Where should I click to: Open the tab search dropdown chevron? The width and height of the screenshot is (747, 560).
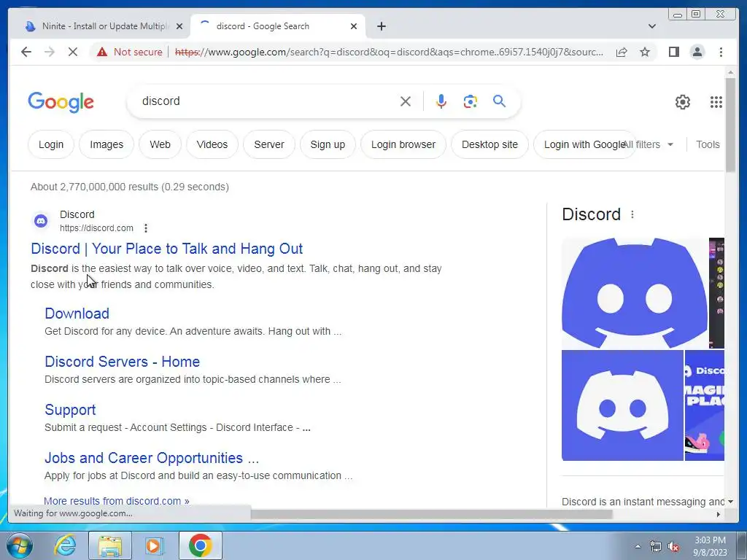click(x=652, y=26)
